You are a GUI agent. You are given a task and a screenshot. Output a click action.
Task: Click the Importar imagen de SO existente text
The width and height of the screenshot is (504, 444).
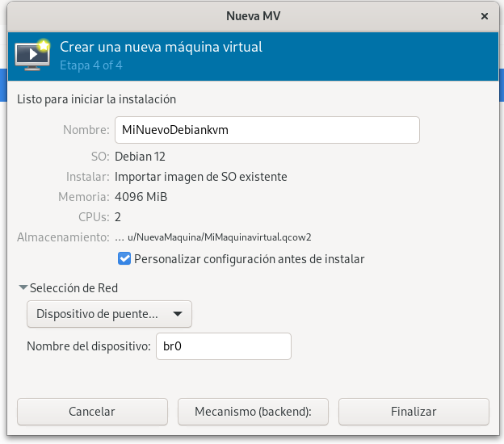[201, 177]
